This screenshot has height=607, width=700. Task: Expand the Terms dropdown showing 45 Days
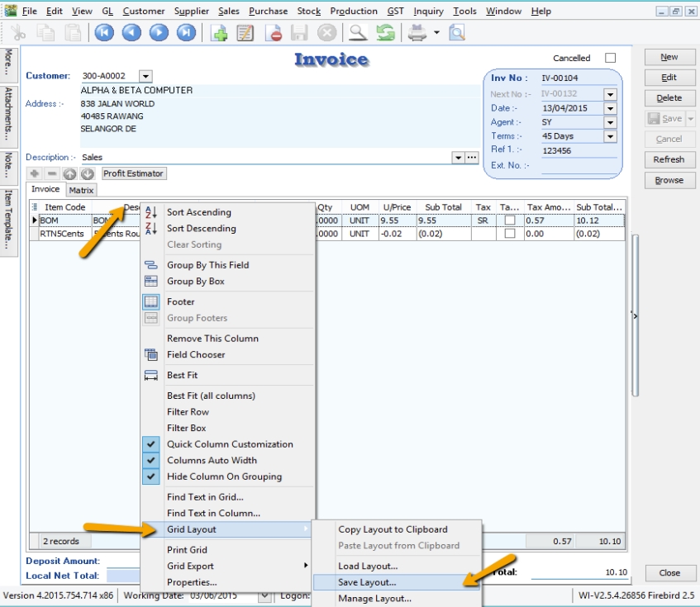pos(611,136)
